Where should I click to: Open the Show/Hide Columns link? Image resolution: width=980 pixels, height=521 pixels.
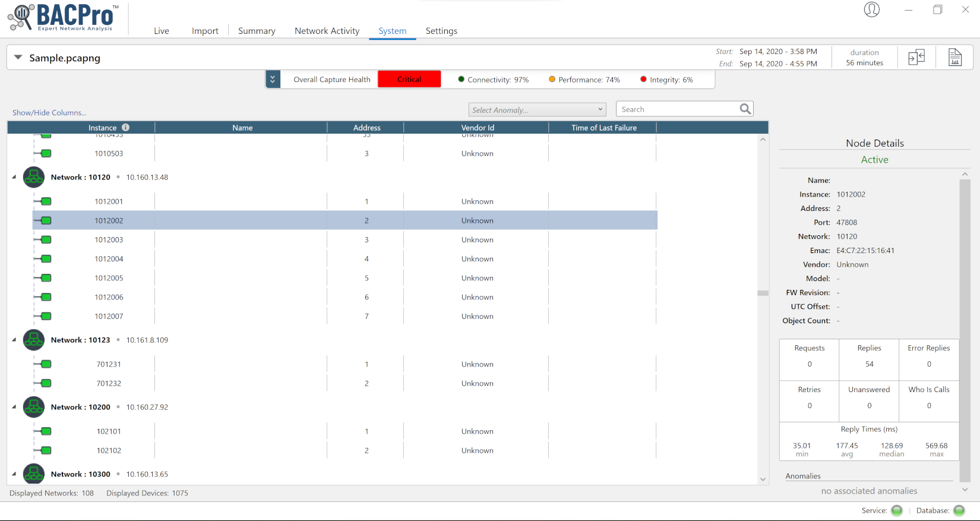click(x=49, y=112)
